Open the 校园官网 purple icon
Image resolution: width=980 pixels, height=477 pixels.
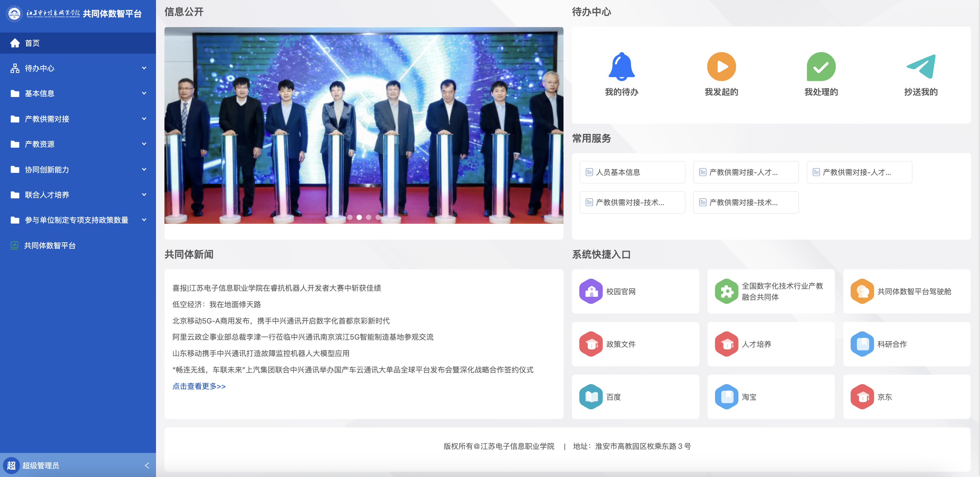(591, 292)
